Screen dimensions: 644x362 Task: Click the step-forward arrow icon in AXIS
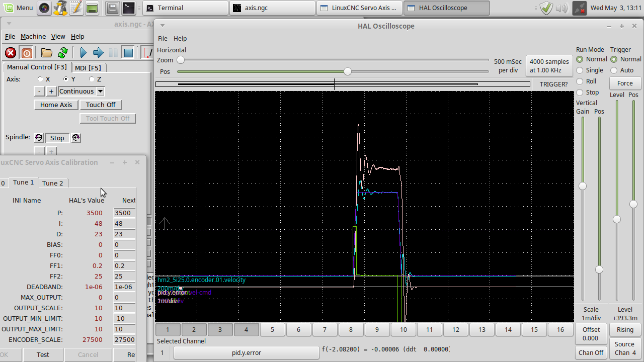tap(99, 53)
